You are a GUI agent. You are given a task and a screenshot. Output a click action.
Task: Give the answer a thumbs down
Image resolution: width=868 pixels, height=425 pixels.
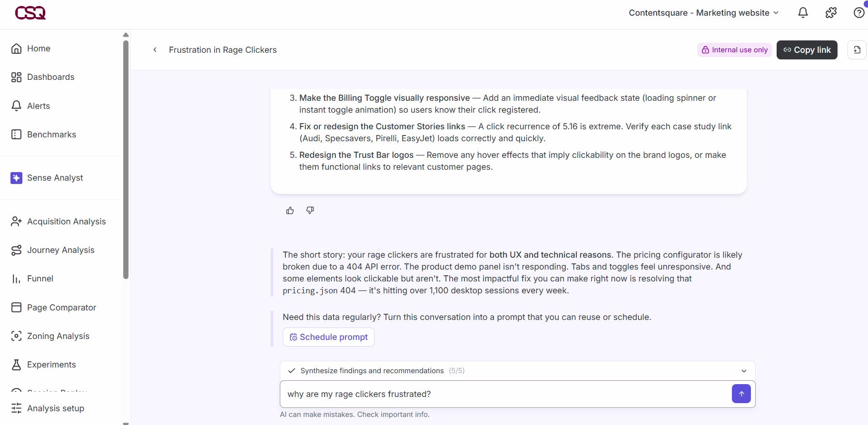coord(310,210)
